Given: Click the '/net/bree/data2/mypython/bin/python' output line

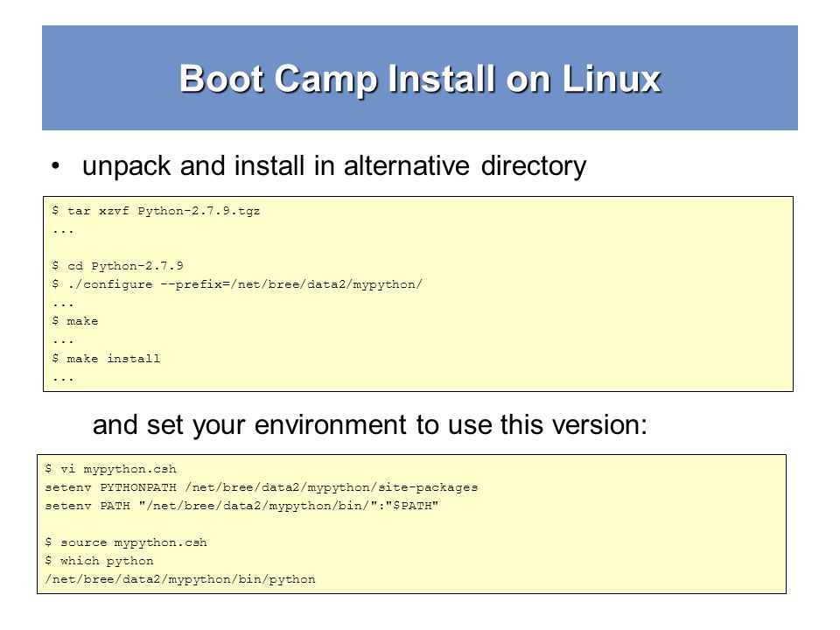Looking at the screenshot, I should click(x=180, y=579).
